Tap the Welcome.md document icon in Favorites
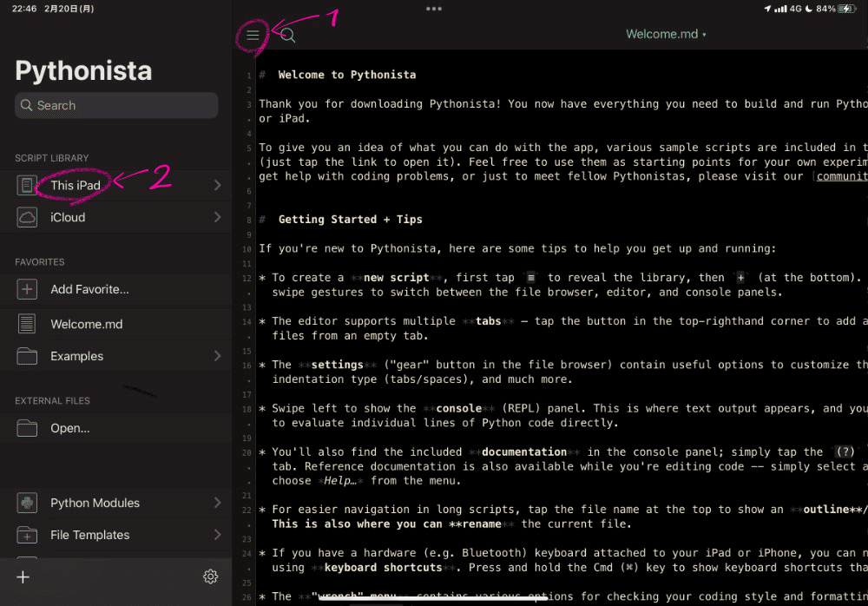Image resolution: width=868 pixels, height=606 pixels. [25, 322]
